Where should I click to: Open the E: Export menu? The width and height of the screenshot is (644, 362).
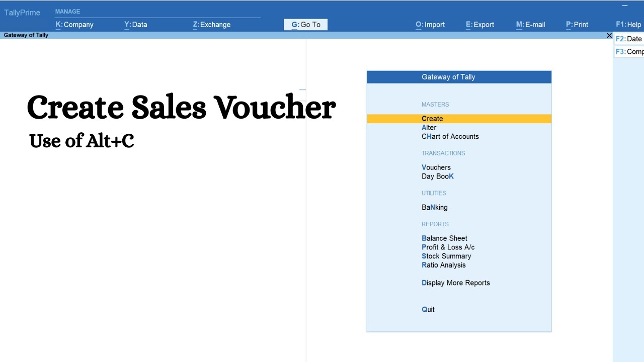point(480,25)
